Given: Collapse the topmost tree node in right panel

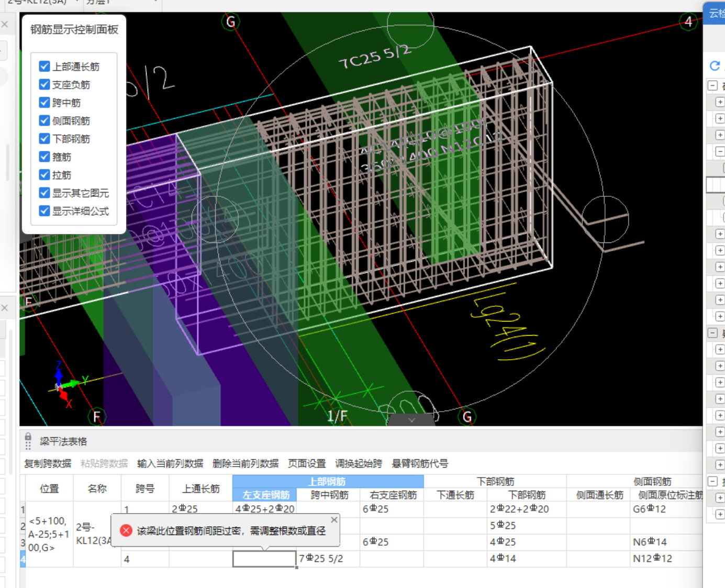Looking at the screenshot, I should (x=712, y=85).
